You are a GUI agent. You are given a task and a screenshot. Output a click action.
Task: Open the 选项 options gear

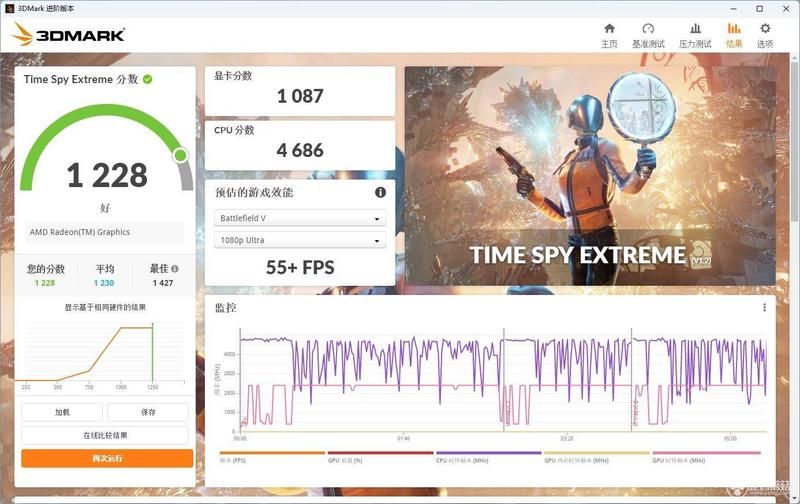coord(764,36)
